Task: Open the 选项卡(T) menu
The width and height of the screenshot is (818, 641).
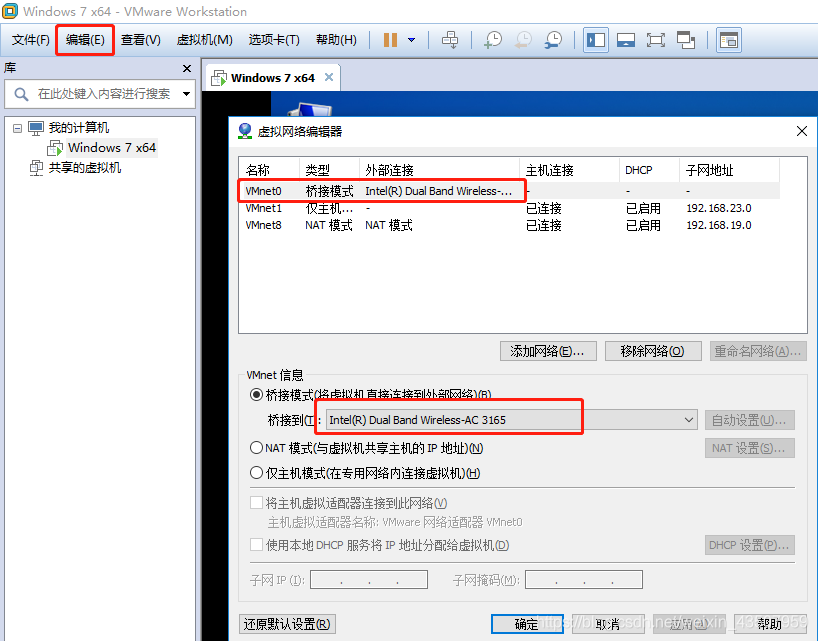Action: [x=274, y=40]
